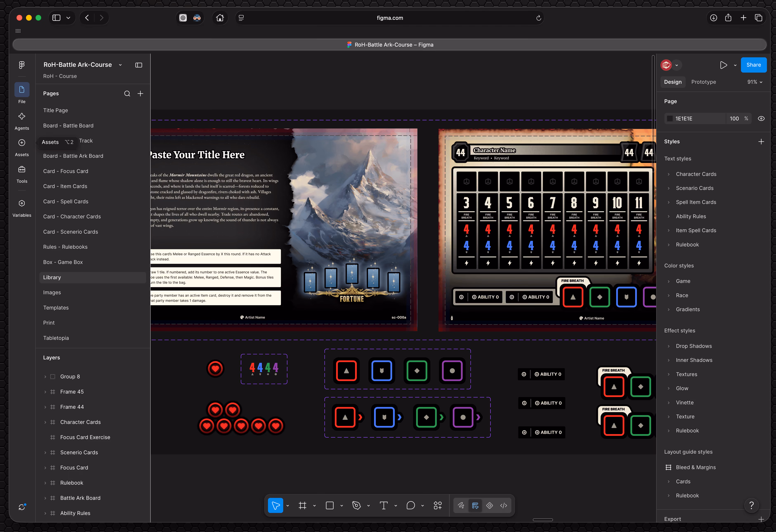Add a new style with plus icon
776x532 pixels.
tap(761, 141)
